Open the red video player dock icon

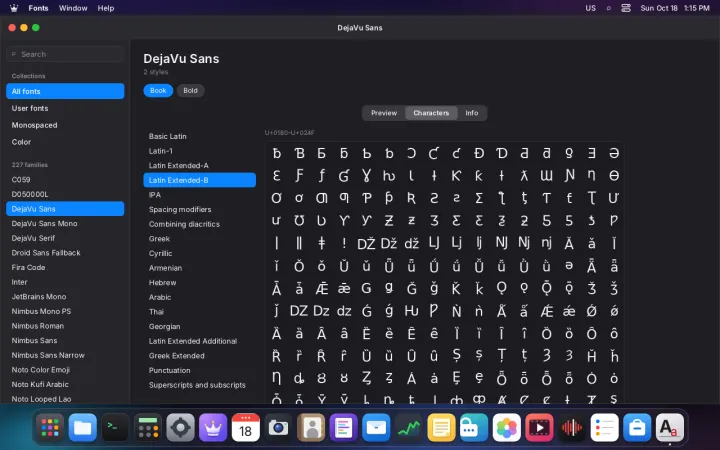coord(539,428)
